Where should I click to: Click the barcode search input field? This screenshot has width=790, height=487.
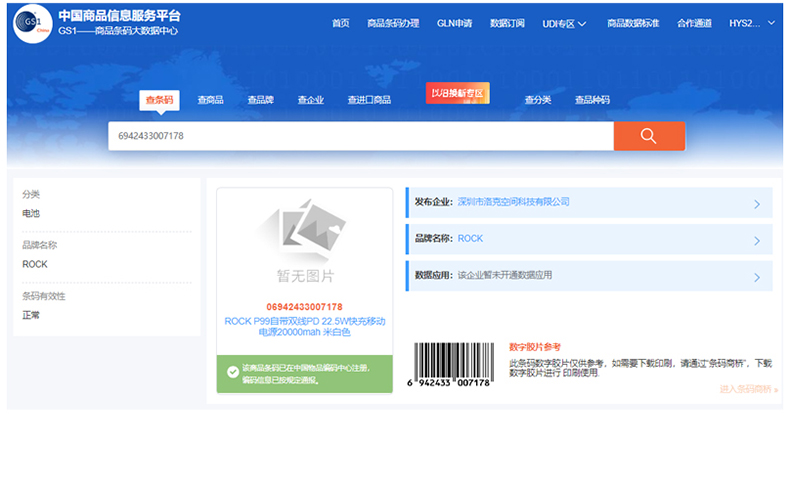click(361, 136)
